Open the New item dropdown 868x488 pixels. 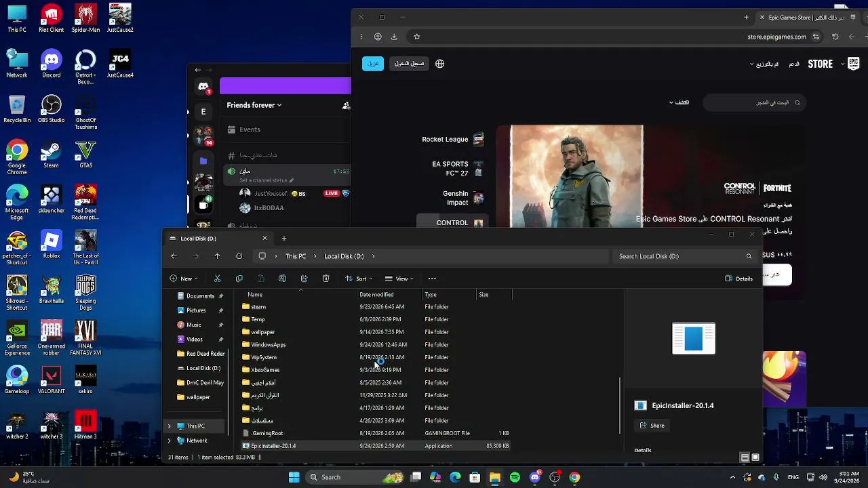click(184, 279)
